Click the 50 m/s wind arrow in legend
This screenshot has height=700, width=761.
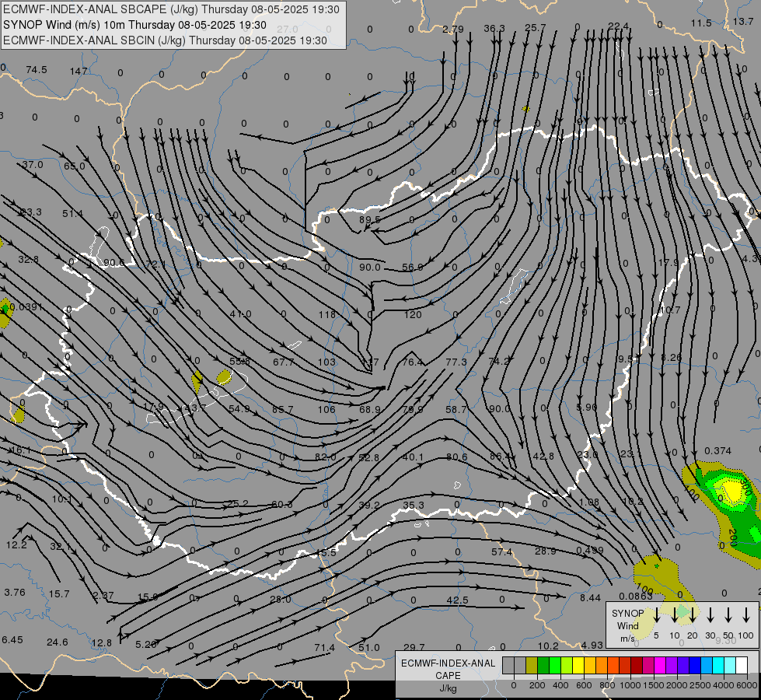728,615
